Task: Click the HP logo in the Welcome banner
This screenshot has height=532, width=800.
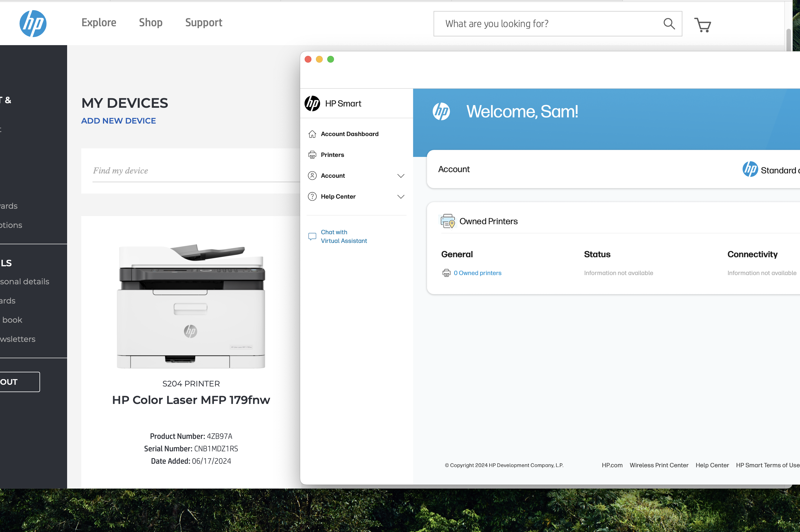Action: pos(441,111)
